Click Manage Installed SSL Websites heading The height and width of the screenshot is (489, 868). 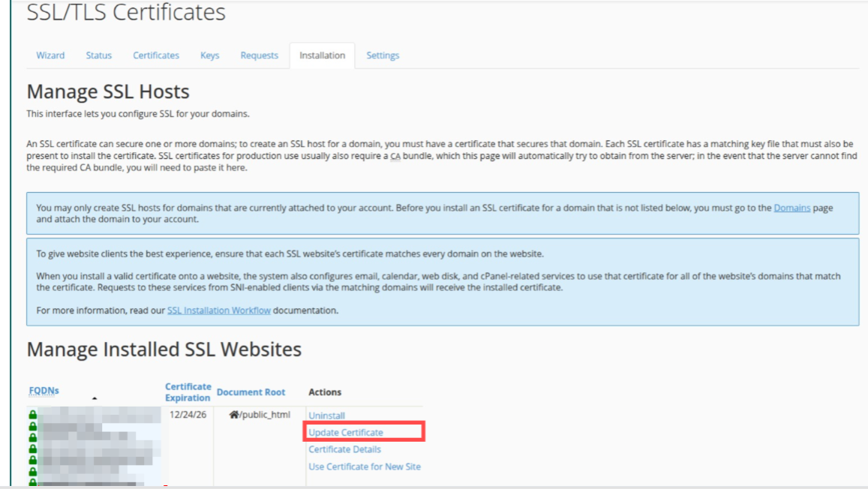(164, 349)
